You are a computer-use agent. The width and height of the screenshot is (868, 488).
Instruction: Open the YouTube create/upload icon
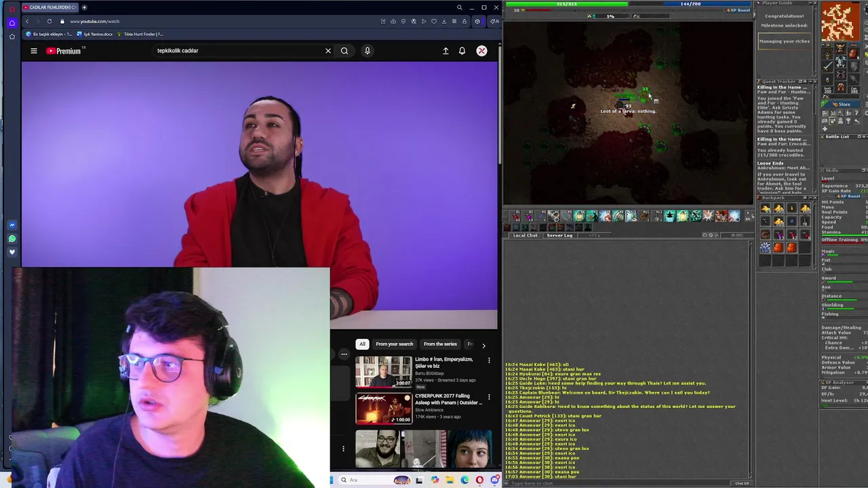pyautogui.click(x=446, y=51)
